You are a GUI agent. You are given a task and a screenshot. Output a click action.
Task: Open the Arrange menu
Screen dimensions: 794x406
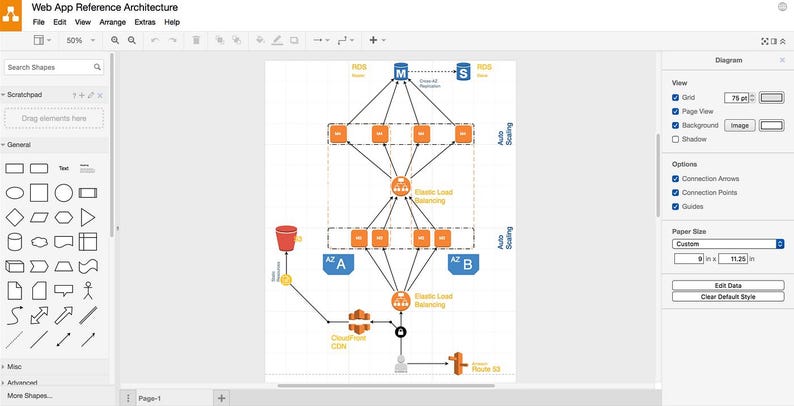[x=112, y=22]
